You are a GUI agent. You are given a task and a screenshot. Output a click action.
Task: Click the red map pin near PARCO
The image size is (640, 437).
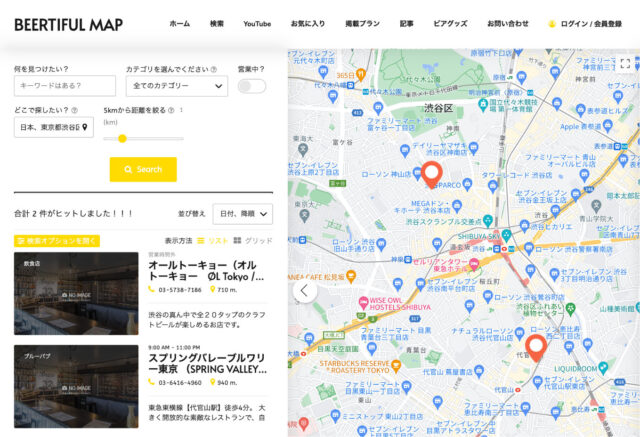[431, 175]
